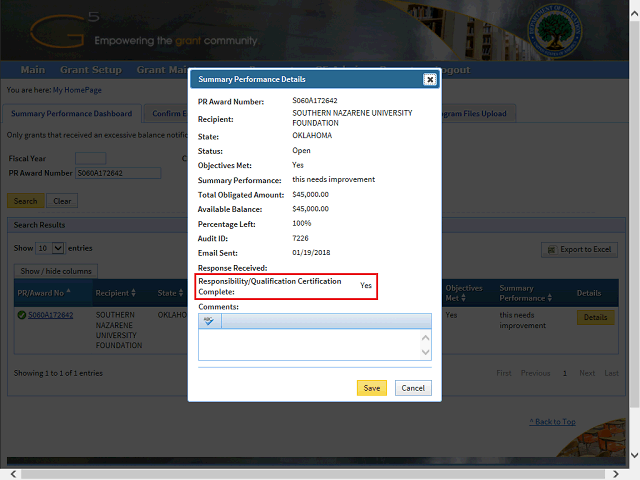Click the yellow Details button in row
Image resolution: width=640 pixels, height=480 pixels.
click(595, 318)
